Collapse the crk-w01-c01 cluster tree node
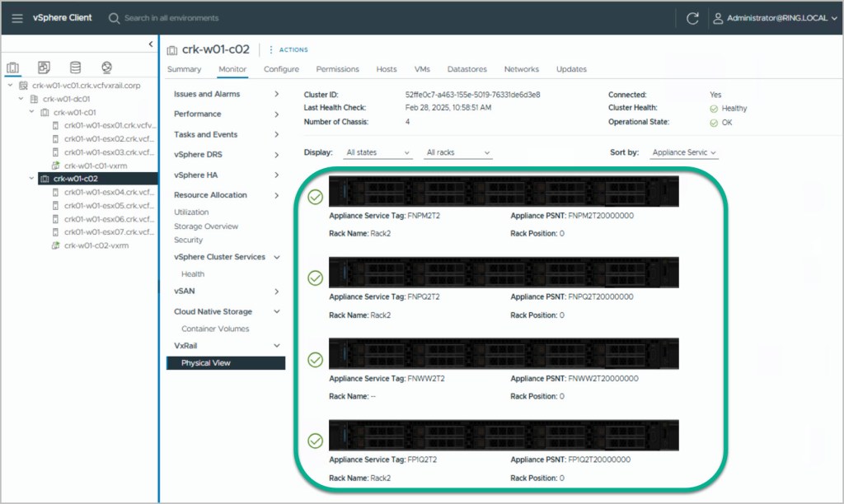The height and width of the screenshot is (504, 844). (32, 112)
